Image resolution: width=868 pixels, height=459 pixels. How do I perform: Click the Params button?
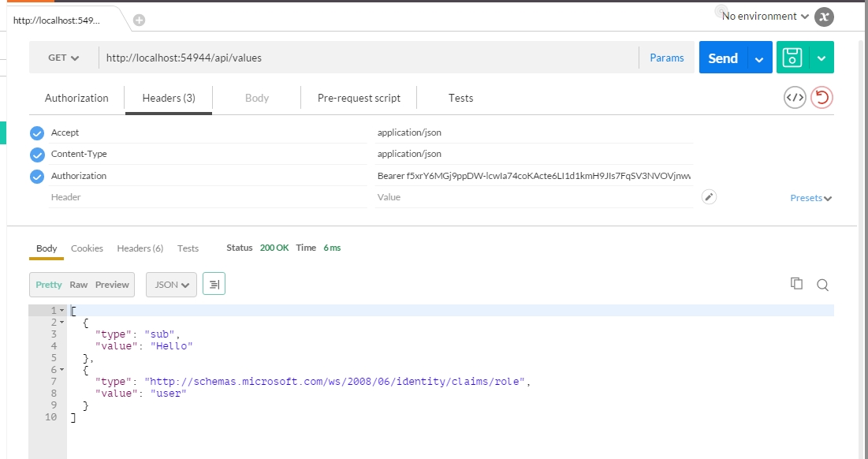[666, 58]
